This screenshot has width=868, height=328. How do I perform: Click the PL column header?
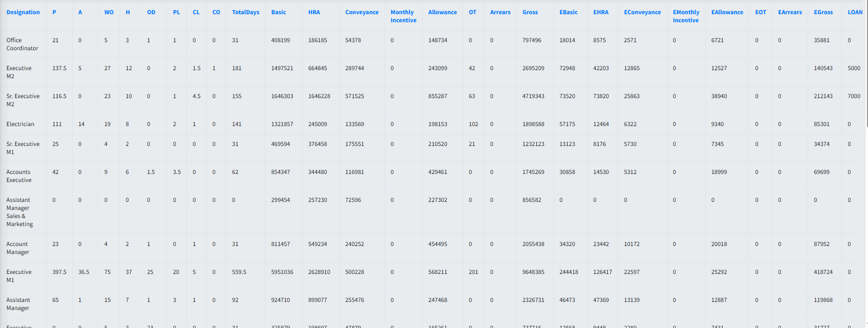(x=176, y=12)
